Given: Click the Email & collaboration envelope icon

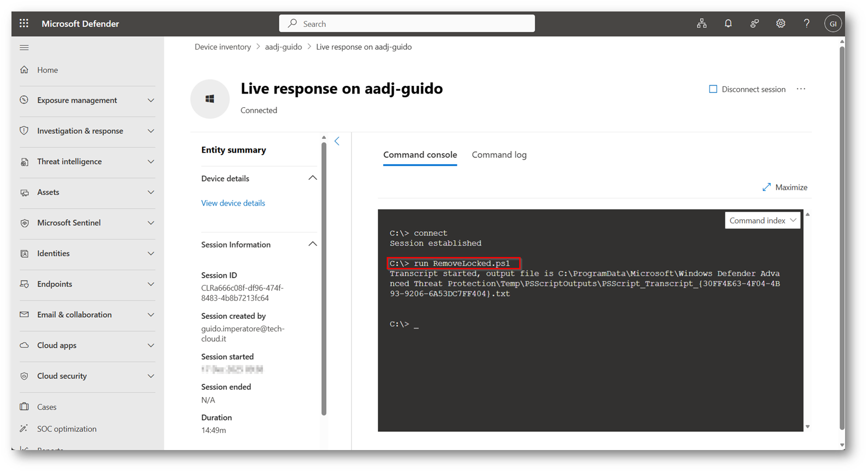Looking at the screenshot, I should [x=24, y=314].
